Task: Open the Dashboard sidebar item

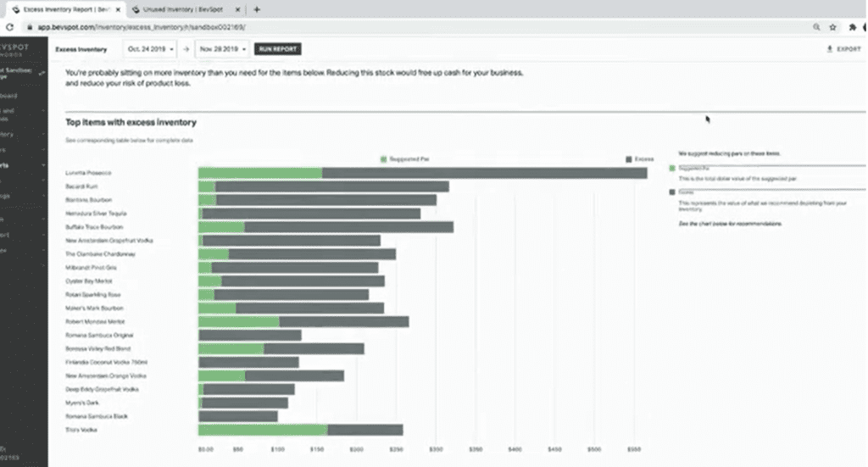Action: tap(8, 96)
